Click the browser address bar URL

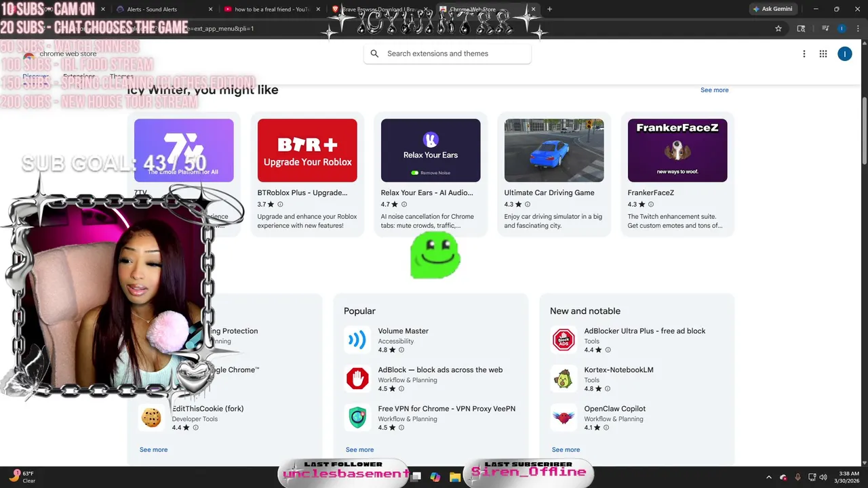tap(407, 28)
